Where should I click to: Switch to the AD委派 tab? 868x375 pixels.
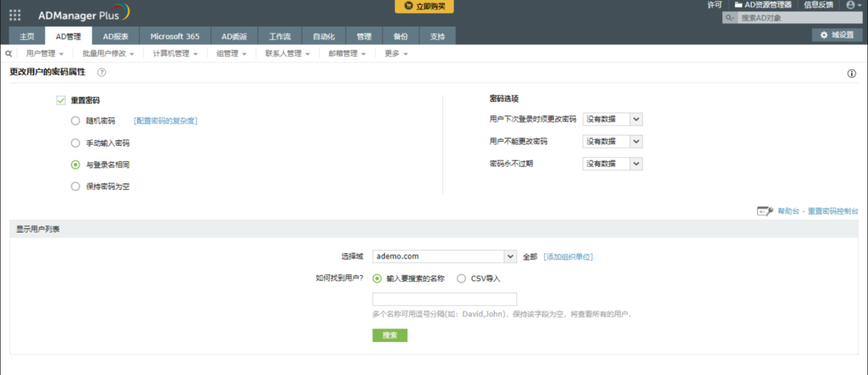pos(234,36)
